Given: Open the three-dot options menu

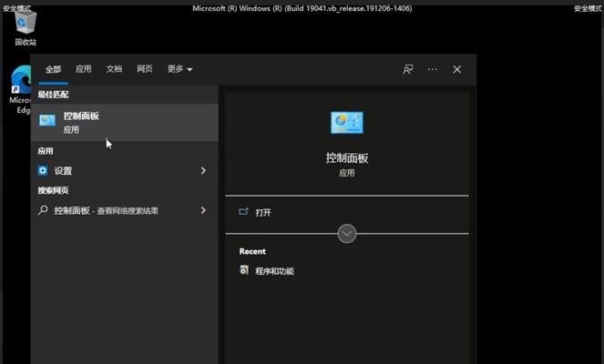Looking at the screenshot, I should pos(432,69).
